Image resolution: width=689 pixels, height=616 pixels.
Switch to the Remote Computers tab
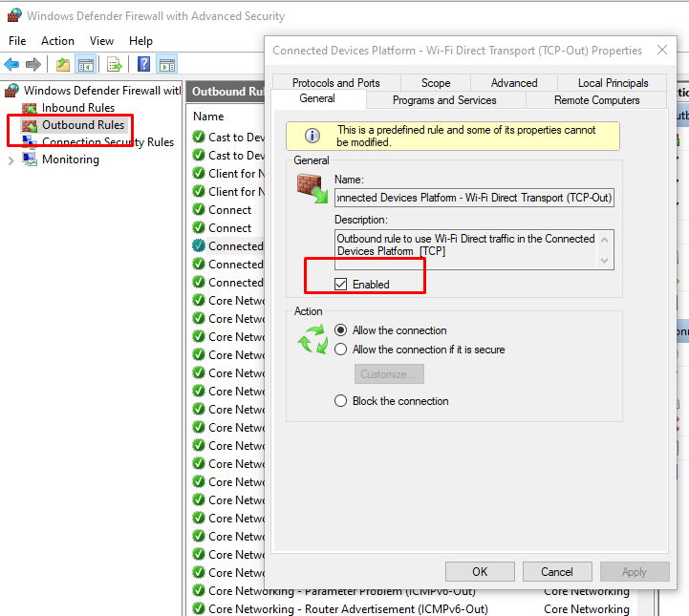596,100
